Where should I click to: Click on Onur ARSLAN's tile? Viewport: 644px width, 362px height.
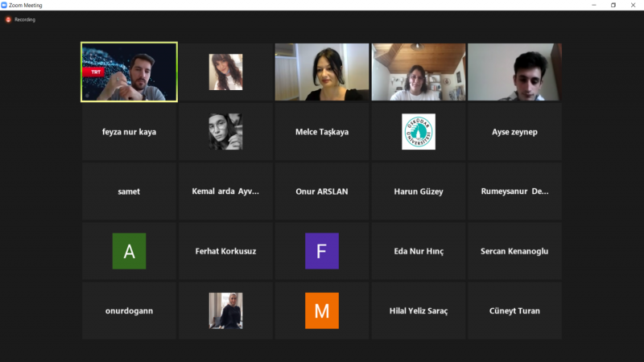(x=322, y=191)
